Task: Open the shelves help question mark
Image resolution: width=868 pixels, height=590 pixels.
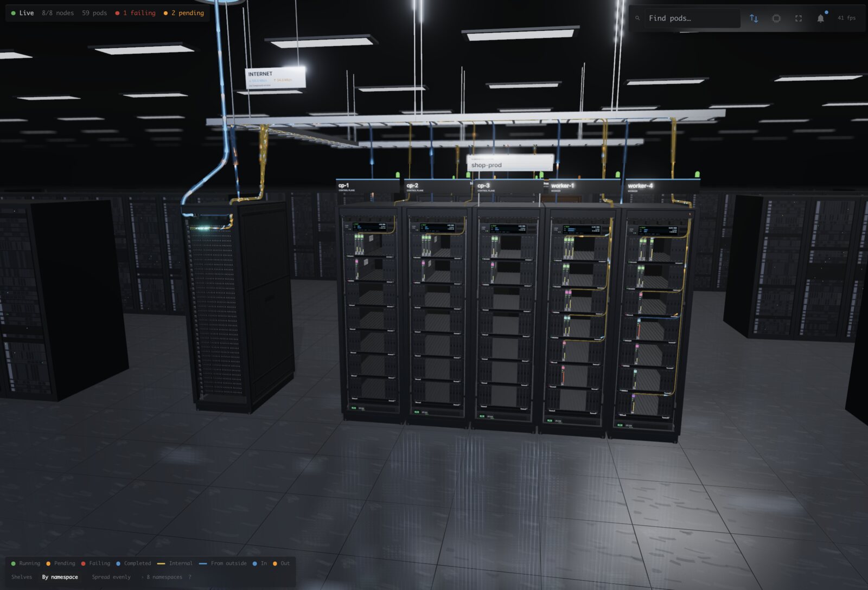Action: point(190,577)
